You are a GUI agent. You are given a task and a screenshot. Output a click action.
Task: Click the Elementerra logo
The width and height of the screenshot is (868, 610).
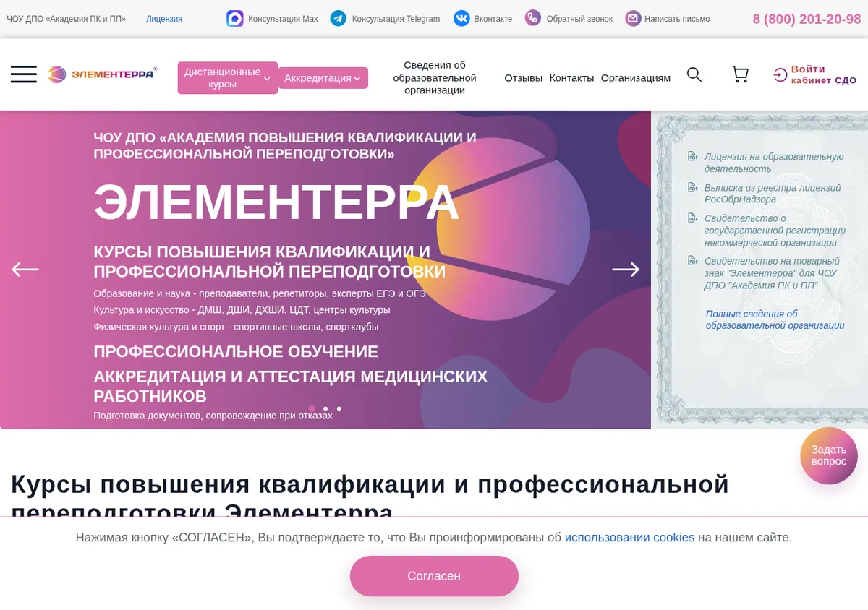click(x=102, y=74)
